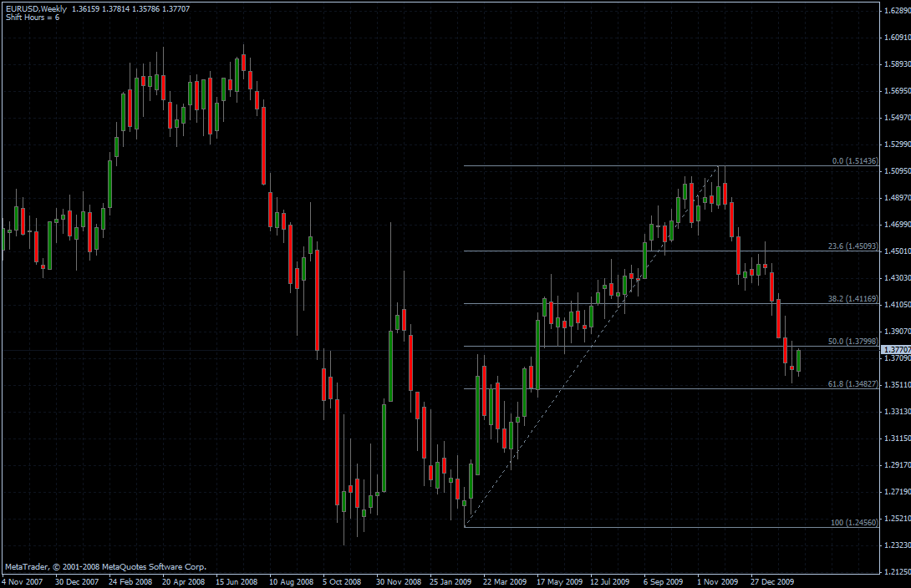This screenshot has height=588, width=911.
Task: Click the latest green weekly candle
Action: [799, 361]
